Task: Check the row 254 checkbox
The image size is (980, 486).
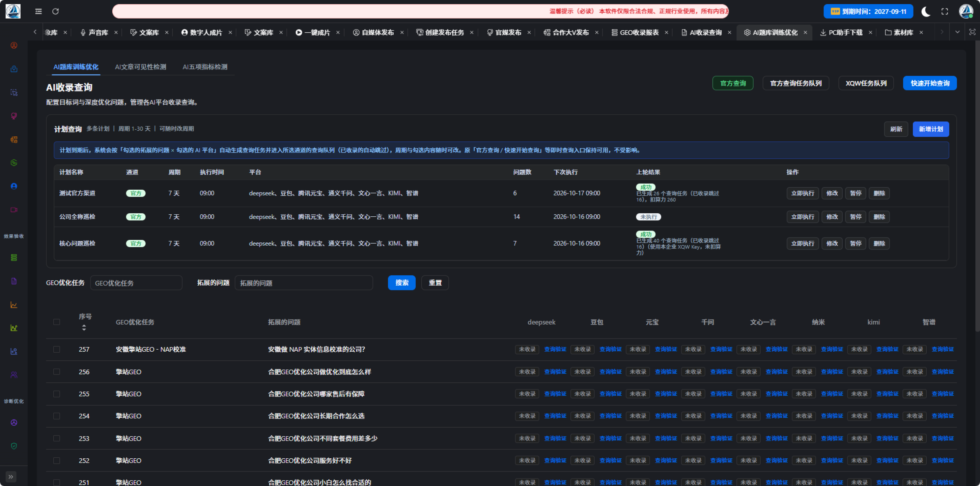Action: coord(57,416)
